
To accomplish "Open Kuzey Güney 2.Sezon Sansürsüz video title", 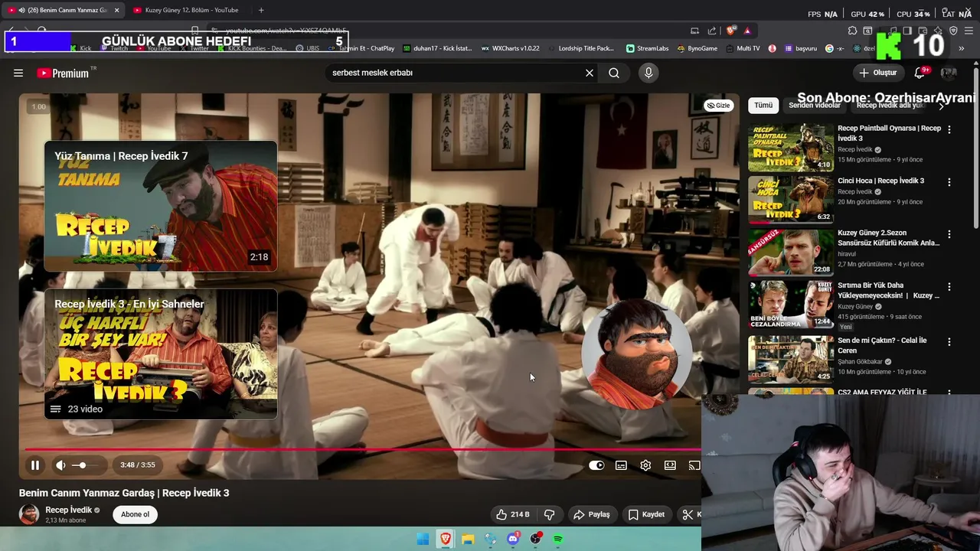I will coord(888,238).
